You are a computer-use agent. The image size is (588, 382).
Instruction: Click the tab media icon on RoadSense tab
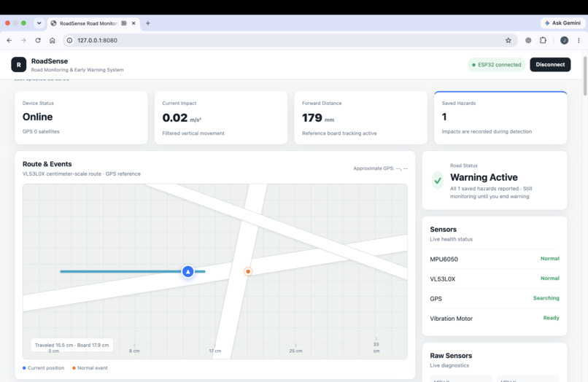pyautogui.click(x=124, y=23)
